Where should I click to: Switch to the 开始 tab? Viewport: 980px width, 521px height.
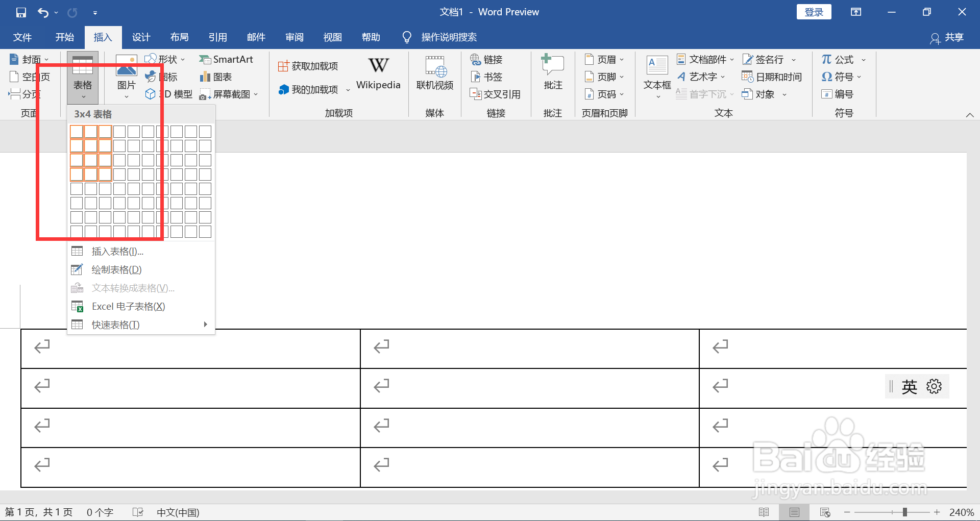(x=65, y=37)
